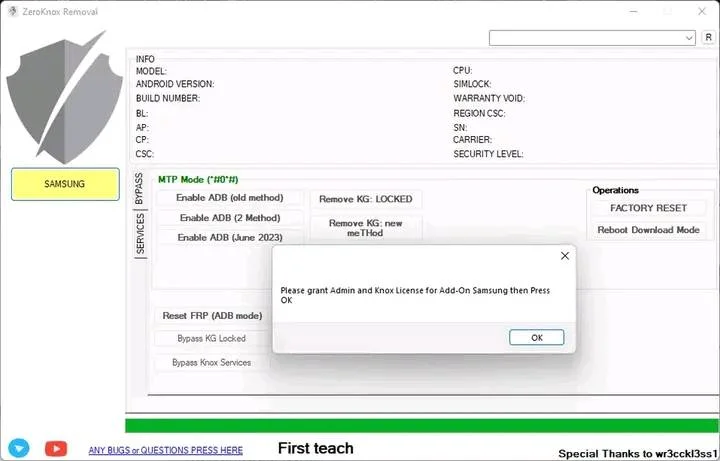
Task: Minimize the ZeroKnox Removal window
Action: [634, 11]
